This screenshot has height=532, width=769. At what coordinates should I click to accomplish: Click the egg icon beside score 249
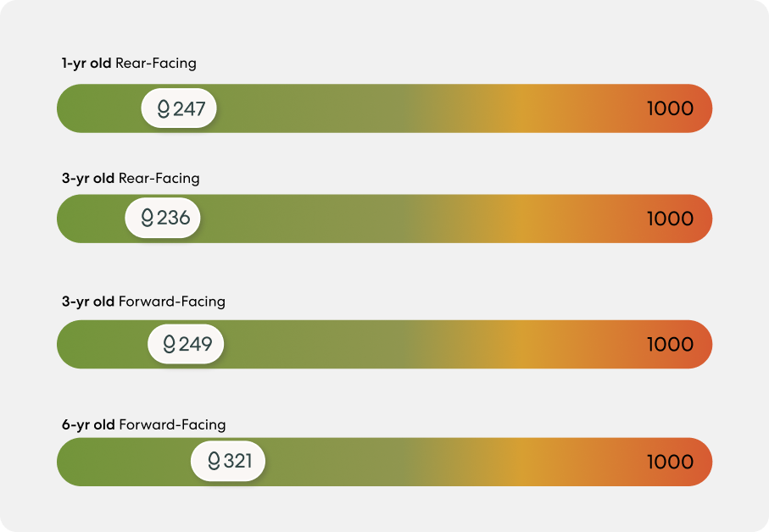click(170, 344)
